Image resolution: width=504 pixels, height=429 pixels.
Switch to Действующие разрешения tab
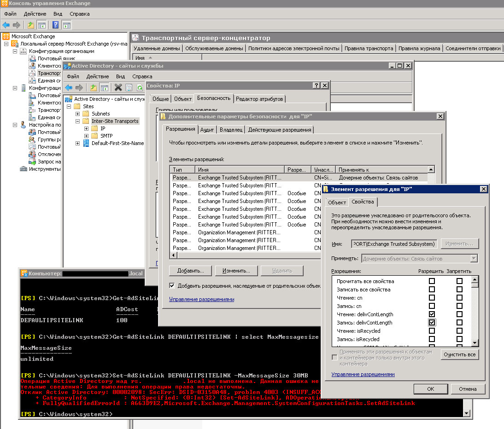coord(280,130)
